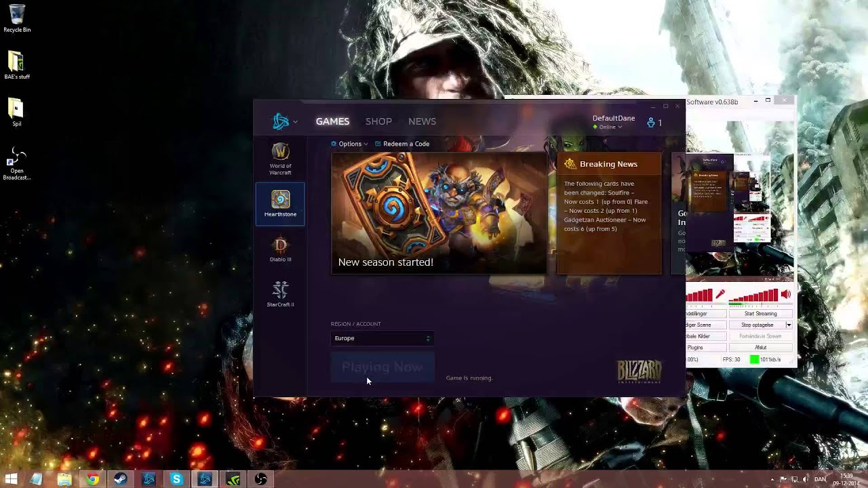Open NVIDIA GeForce icon on taskbar
The image size is (868, 488).
tap(233, 479)
